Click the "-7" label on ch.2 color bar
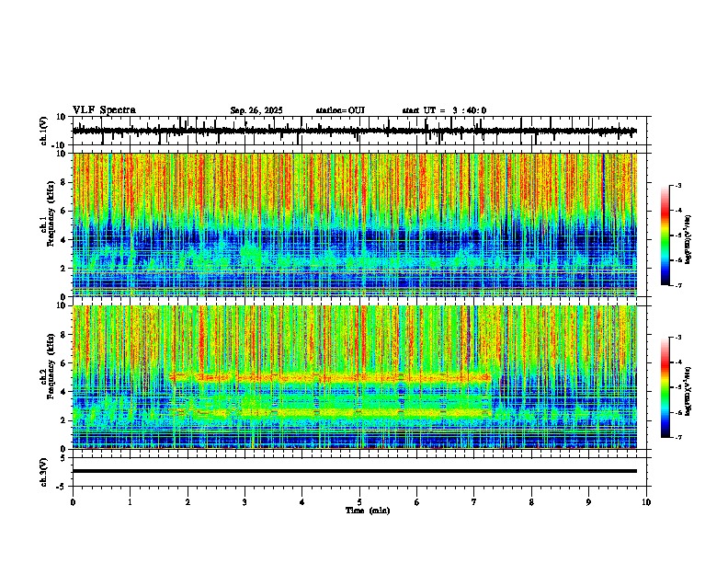 tap(678, 437)
